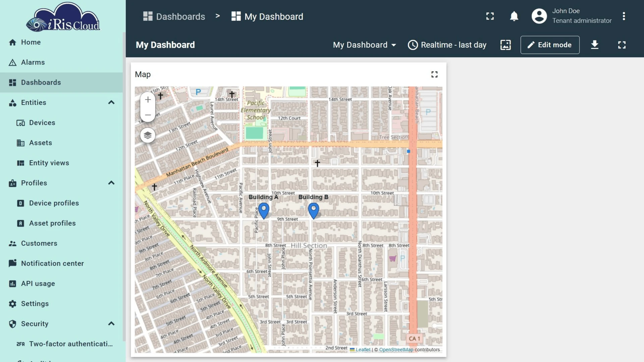Open Settings from the sidebar
The width and height of the screenshot is (644, 362).
click(x=61, y=304)
